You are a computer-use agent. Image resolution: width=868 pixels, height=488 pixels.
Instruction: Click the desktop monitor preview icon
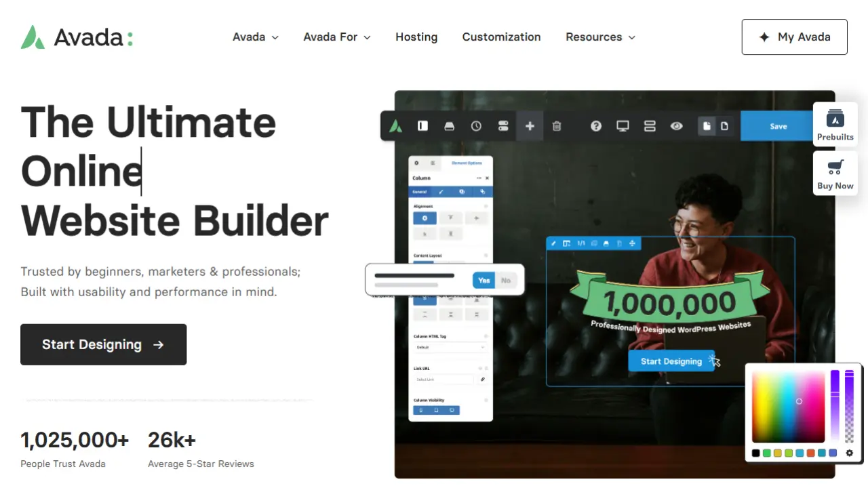coord(623,126)
